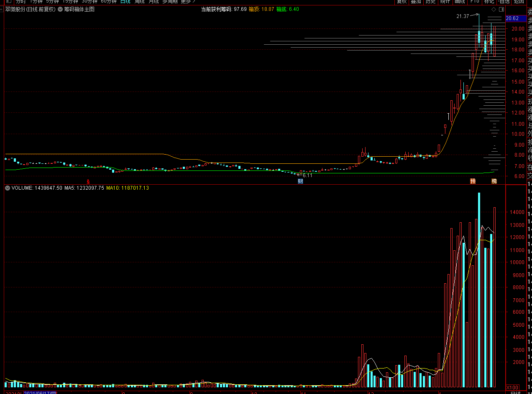Click the 历史 history button
The height and width of the screenshot is (394, 532).
coord(430,1)
